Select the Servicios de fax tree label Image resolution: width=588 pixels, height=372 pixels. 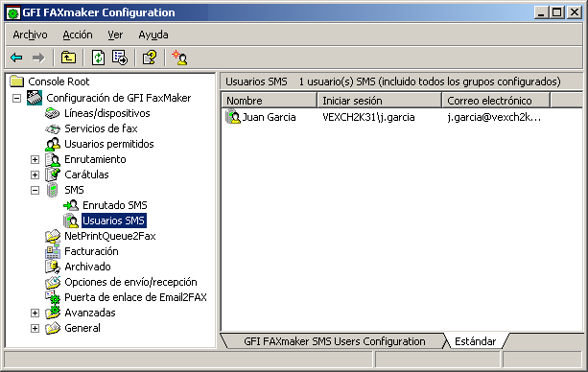(x=101, y=128)
